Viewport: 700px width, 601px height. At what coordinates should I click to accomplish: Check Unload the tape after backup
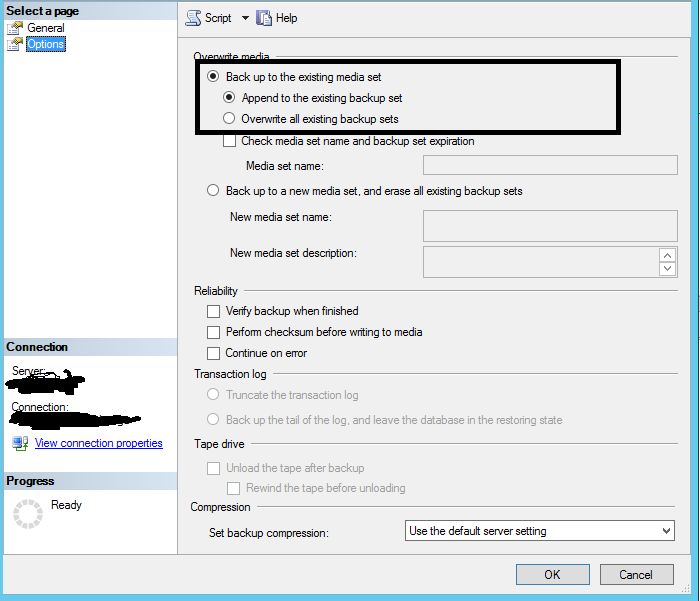(213, 468)
